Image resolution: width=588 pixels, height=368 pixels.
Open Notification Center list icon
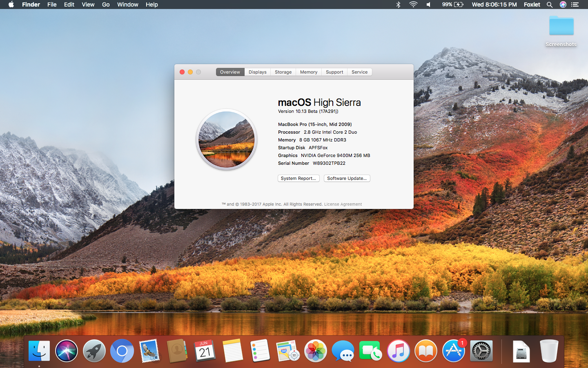point(575,4)
